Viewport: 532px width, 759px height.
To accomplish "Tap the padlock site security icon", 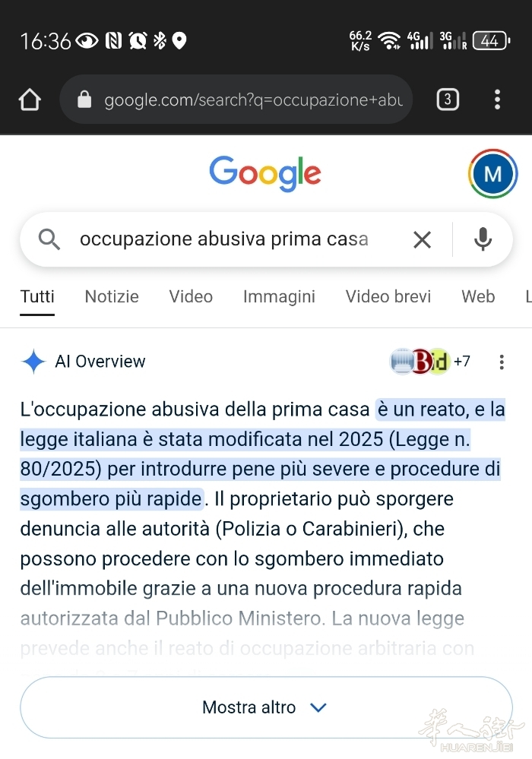I will (84, 100).
